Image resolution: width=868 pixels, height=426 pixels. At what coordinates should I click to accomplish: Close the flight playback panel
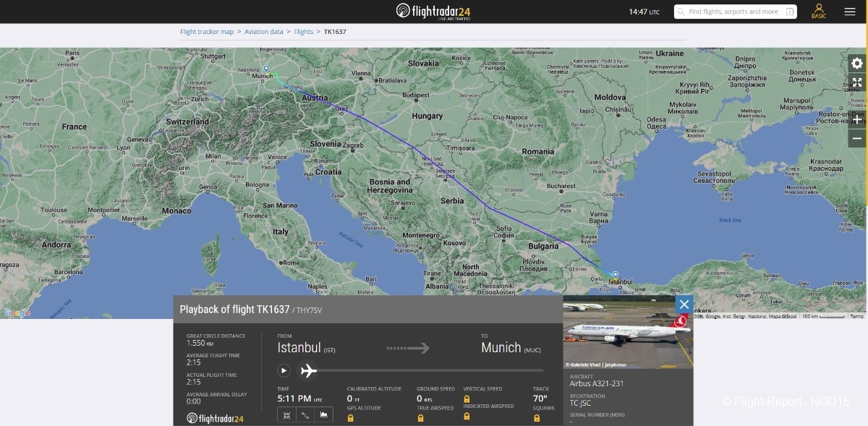[x=684, y=304]
